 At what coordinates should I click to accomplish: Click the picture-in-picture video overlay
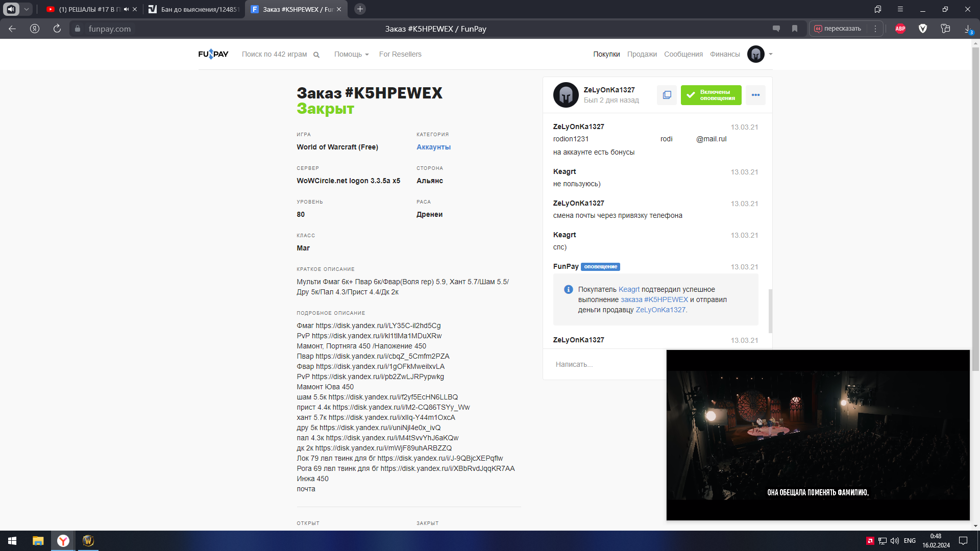tap(818, 435)
